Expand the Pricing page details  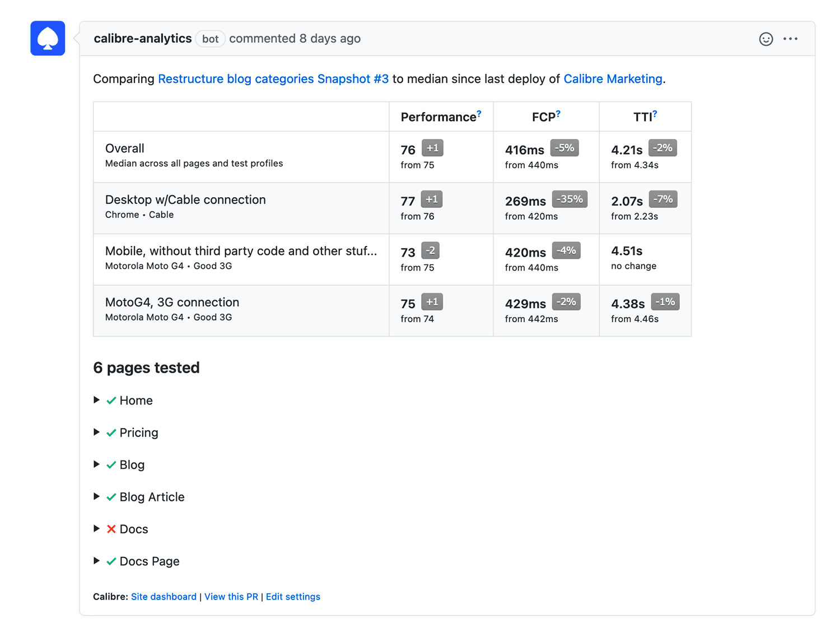pos(96,432)
